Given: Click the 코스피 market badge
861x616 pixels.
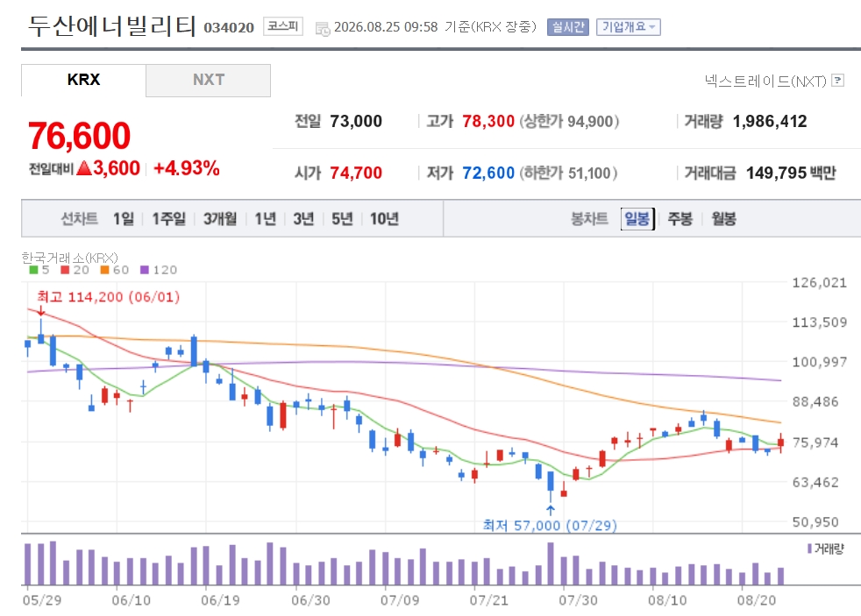Looking at the screenshot, I should 283,26.
